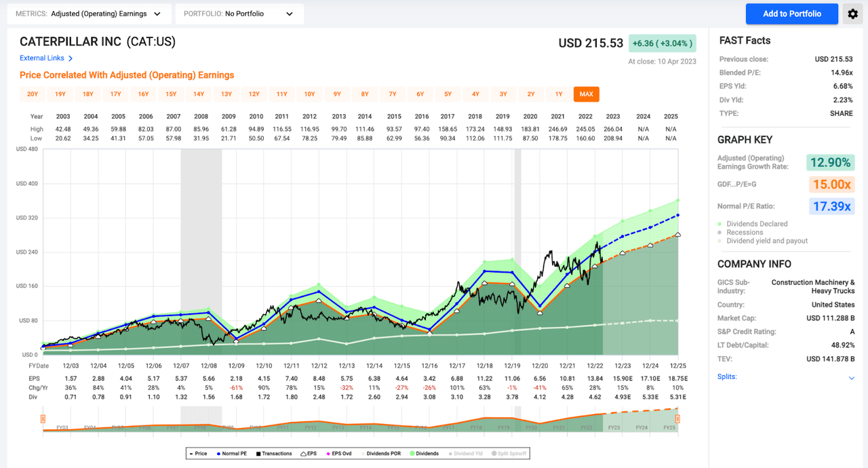Viewport: 868px width, 468px height.
Task: Select the 16Y time range
Action: tap(143, 94)
